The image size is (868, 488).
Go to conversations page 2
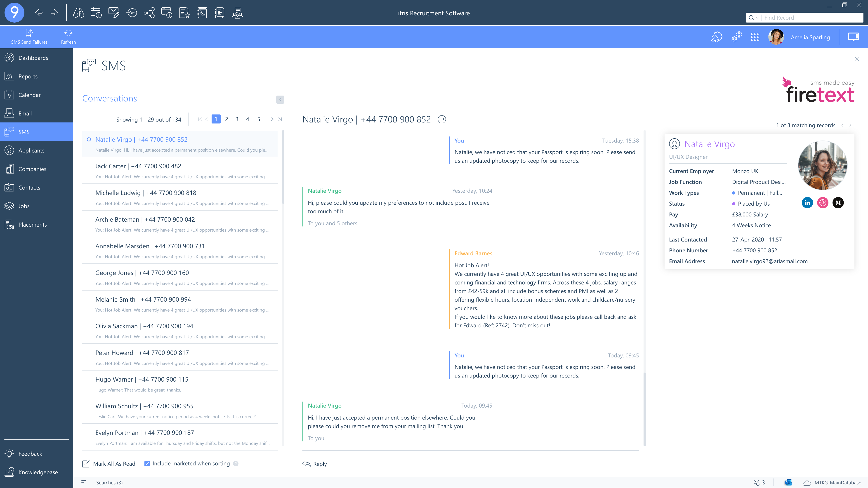(226, 119)
